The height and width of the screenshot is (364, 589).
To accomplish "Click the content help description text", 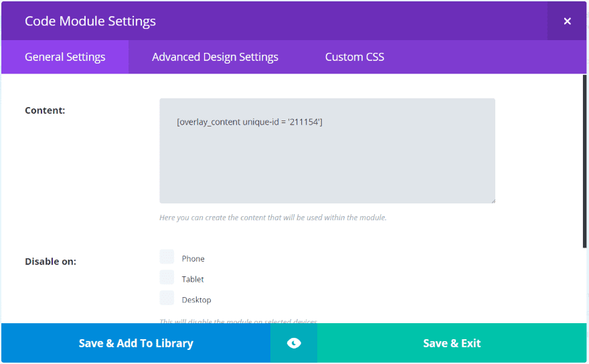I will [273, 217].
